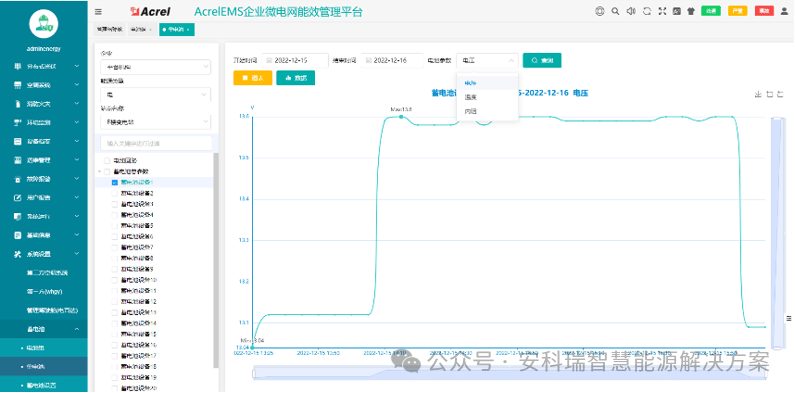
Task: Click the alarm siren icon for 故障报警
Action: pos(18,178)
